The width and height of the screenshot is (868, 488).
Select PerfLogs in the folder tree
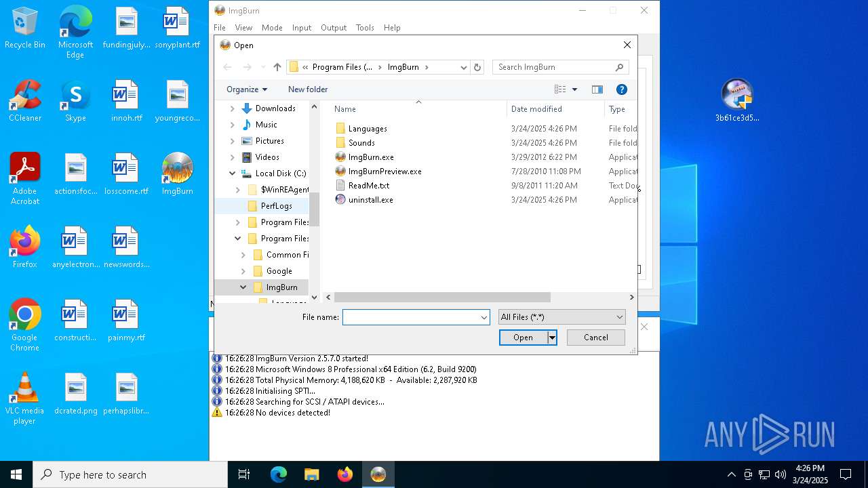[277, 206]
